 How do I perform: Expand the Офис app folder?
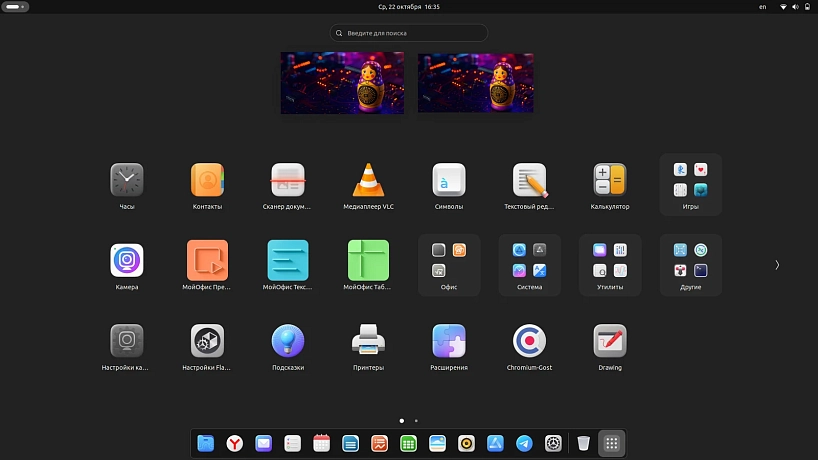click(449, 264)
